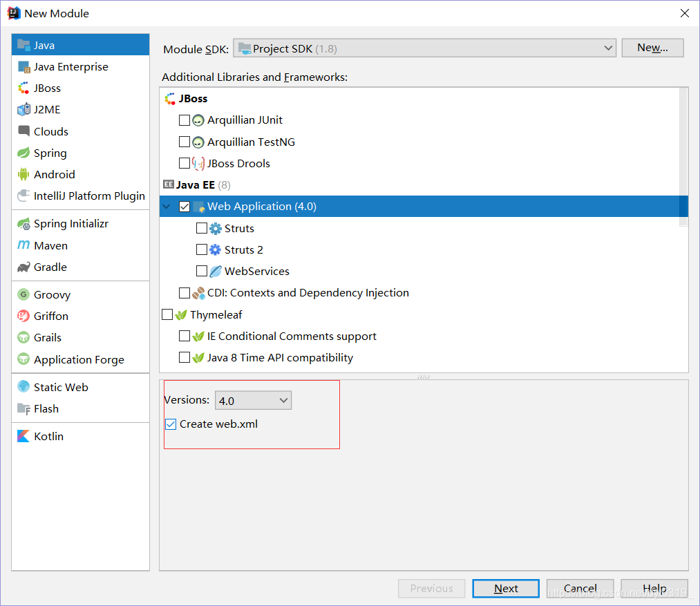
Task: Select the Spring Initializr label
Action: click(71, 223)
